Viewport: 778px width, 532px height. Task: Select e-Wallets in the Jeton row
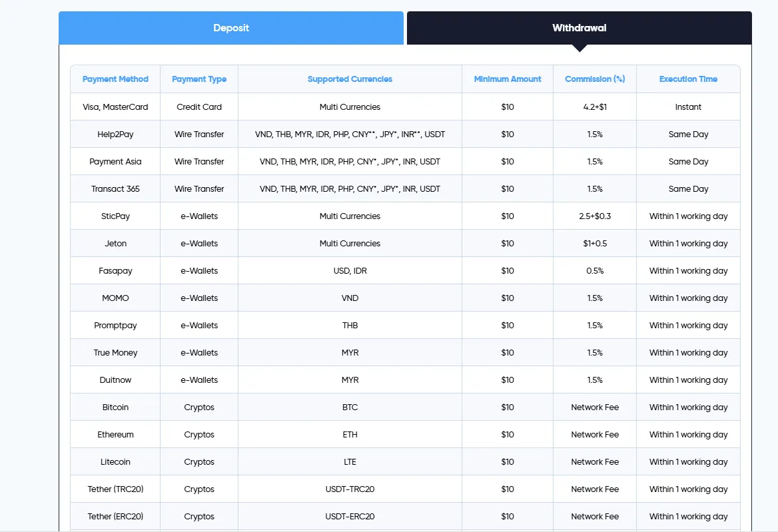click(x=199, y=244)
